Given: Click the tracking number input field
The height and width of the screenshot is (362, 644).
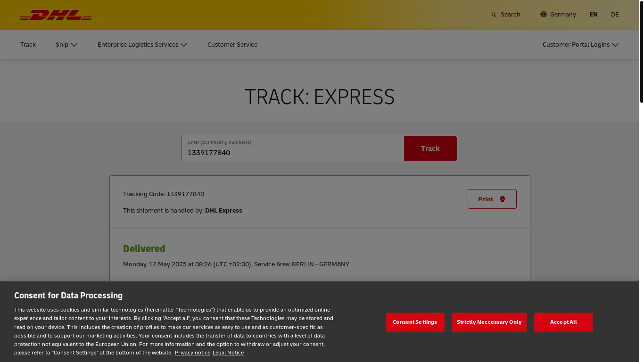Looking at the screenshot, I should pyautogui.click(x=293, y=148).
